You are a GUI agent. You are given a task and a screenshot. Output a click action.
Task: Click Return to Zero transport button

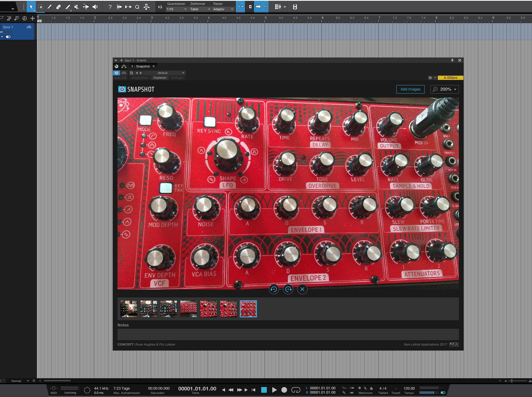coord(253,390)
